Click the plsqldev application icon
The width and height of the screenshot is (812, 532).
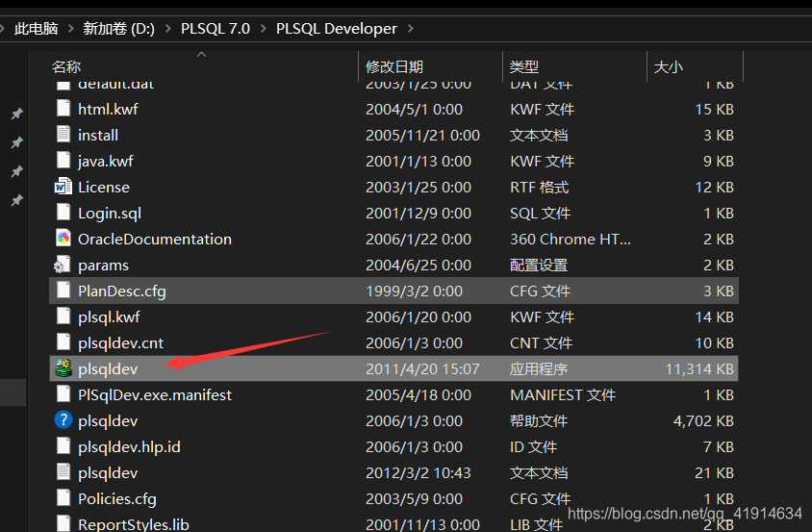click(x=63, y=368)
